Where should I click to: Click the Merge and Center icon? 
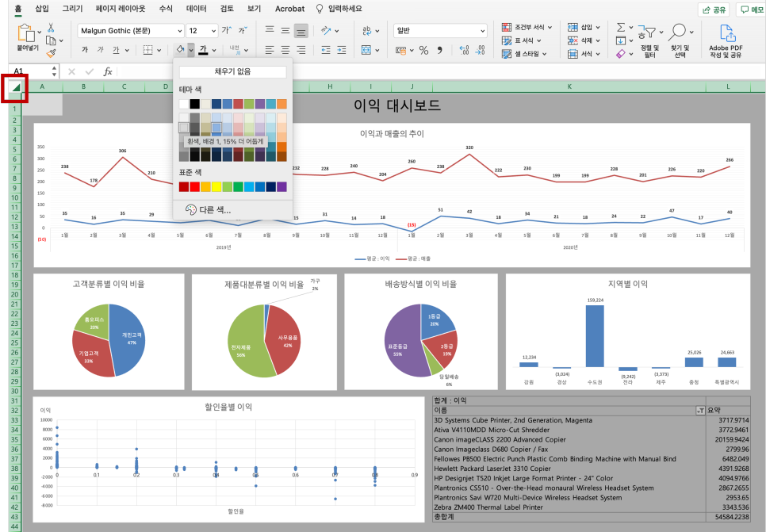366,49
